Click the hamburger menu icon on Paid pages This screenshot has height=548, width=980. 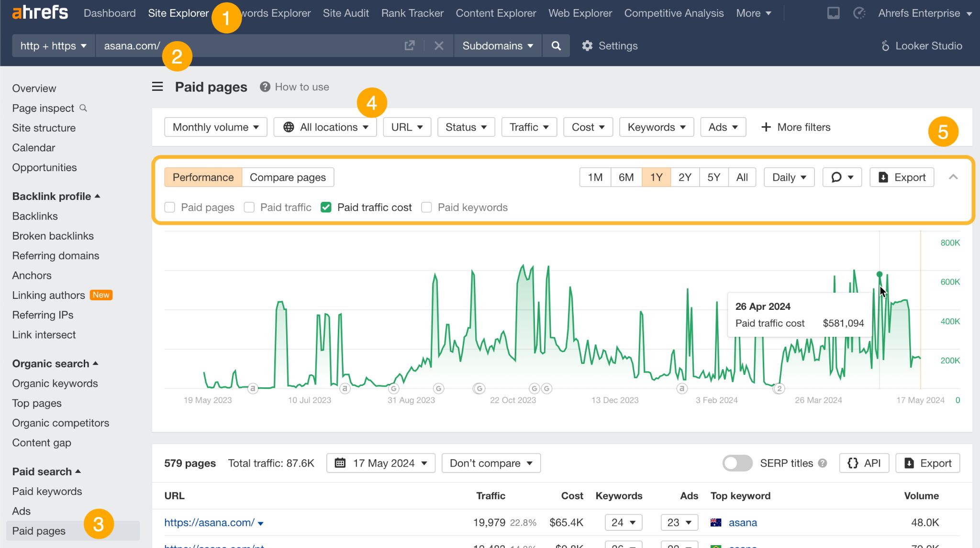point(157,86)
